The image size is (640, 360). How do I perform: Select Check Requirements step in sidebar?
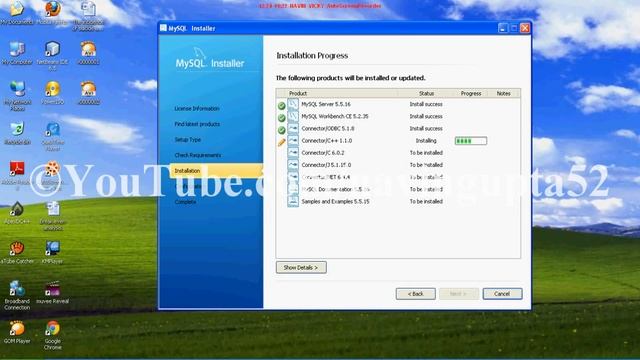pos(198,155)
